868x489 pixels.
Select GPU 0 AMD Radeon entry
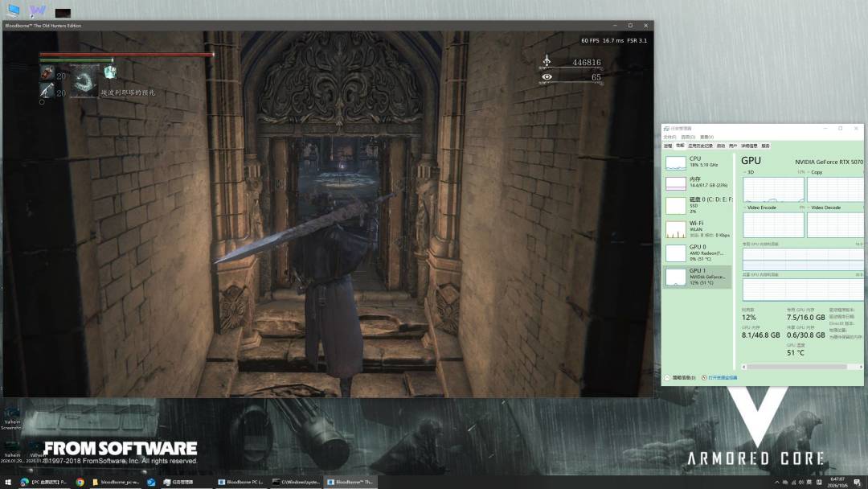click(698, 253)
